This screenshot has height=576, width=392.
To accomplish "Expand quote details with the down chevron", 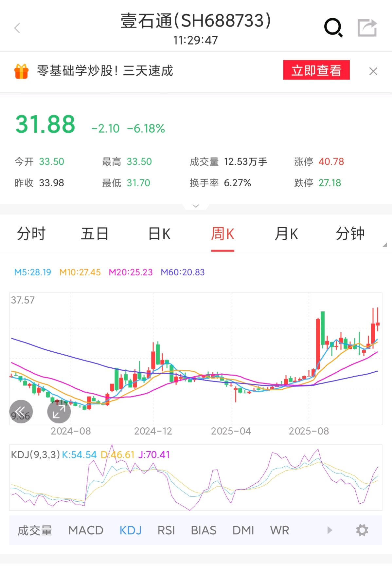I will coord(196,206).
